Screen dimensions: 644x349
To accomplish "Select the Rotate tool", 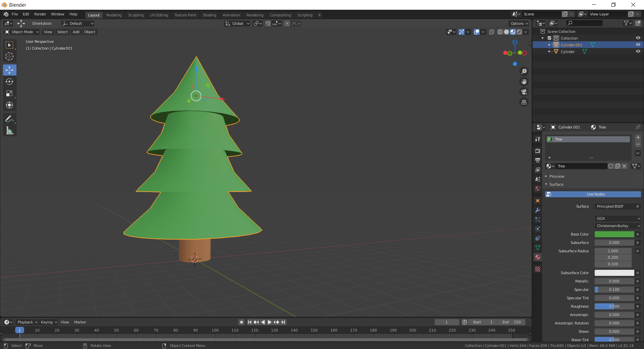I will click(9, 82).
